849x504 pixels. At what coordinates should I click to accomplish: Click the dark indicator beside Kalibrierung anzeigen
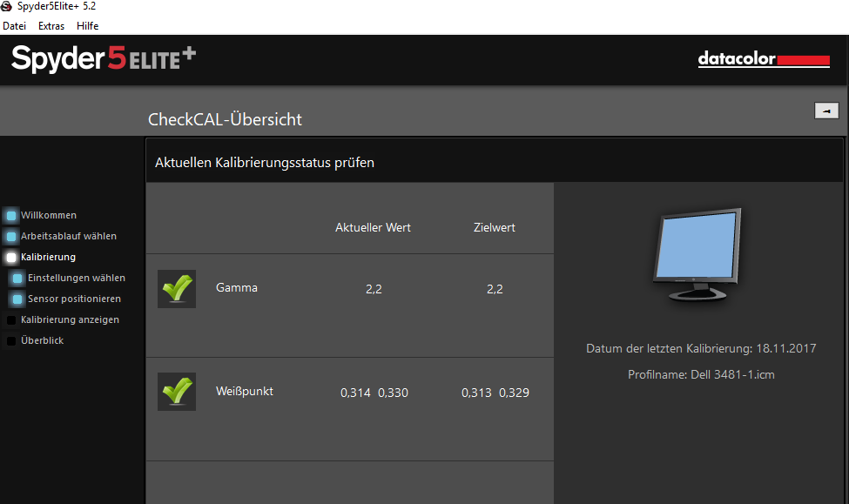[10, 320]
